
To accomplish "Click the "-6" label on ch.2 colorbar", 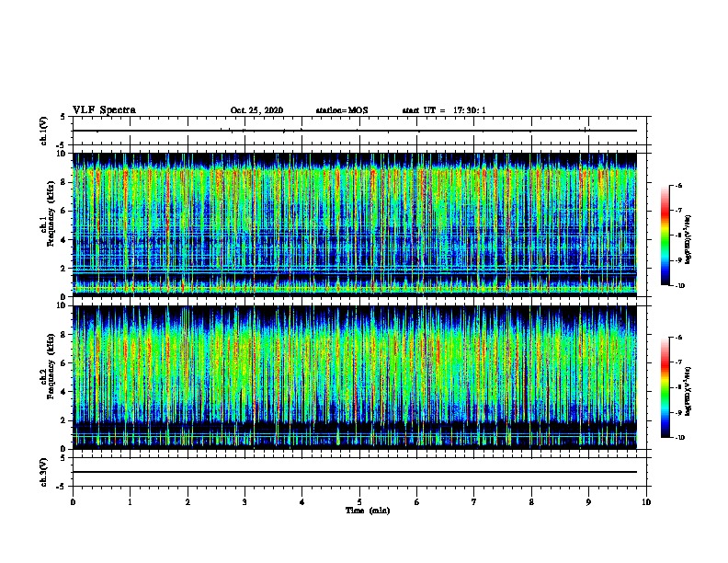I will 678,338.
